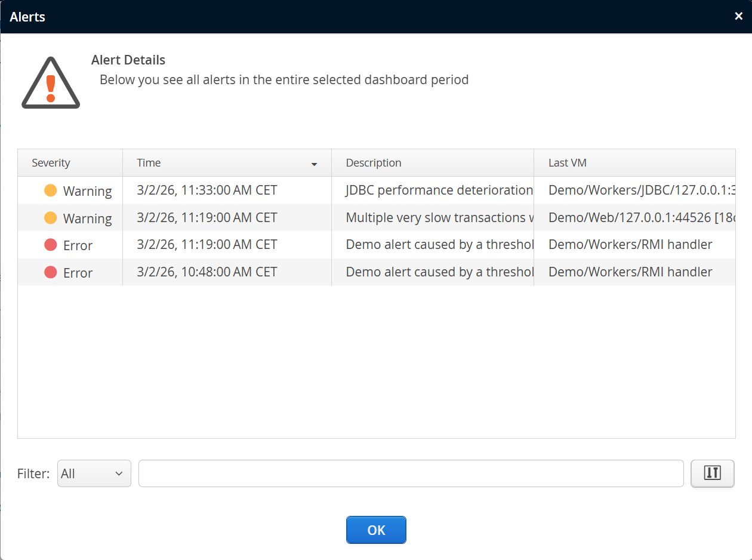Close the Alerts dialog with X
This screenshot has width=752, height=560.
738,16
